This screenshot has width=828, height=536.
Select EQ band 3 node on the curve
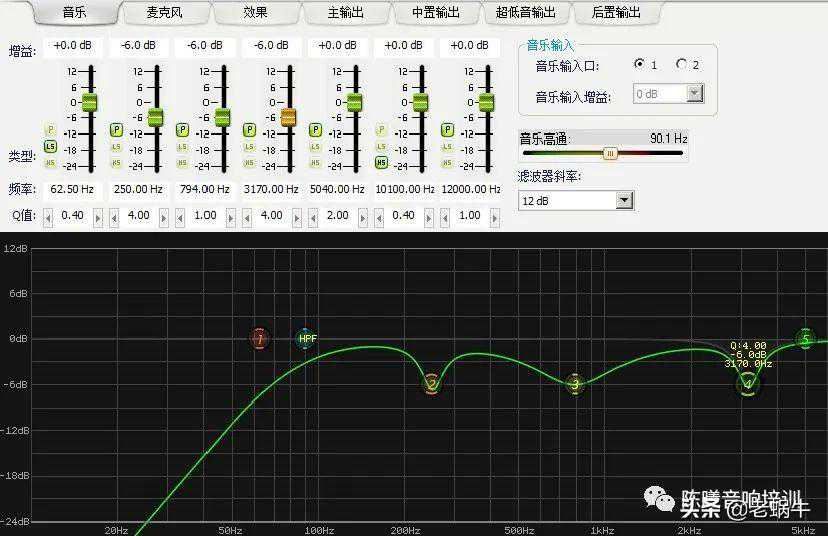click(x=574, y=384)
